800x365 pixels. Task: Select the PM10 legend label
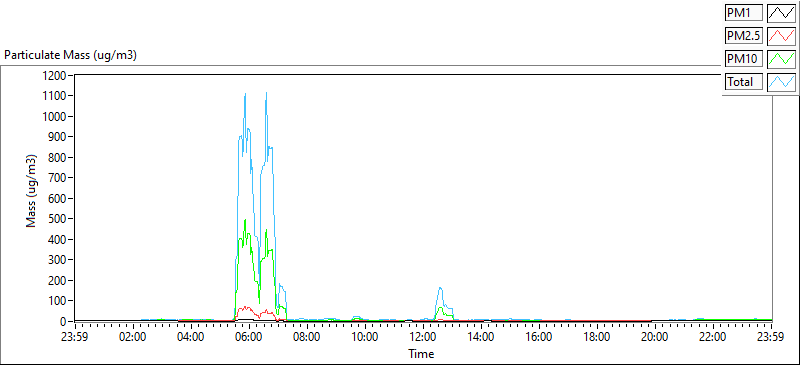743,59
